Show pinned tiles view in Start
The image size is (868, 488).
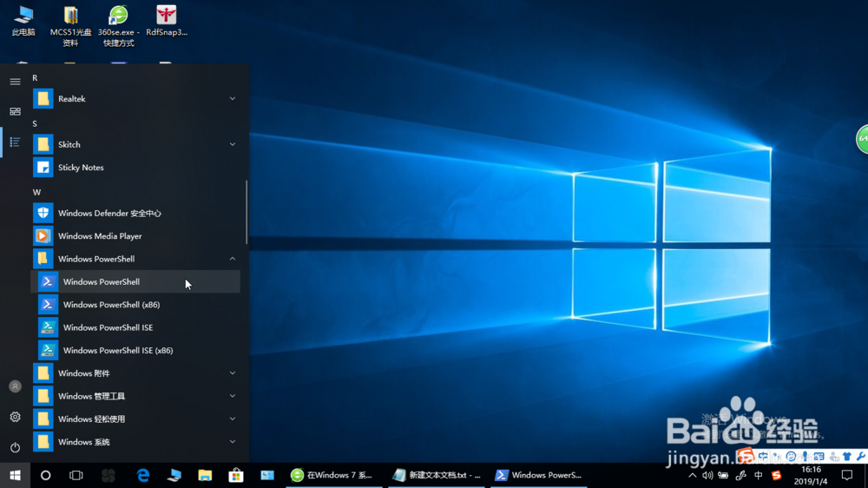tap(15, 111)
